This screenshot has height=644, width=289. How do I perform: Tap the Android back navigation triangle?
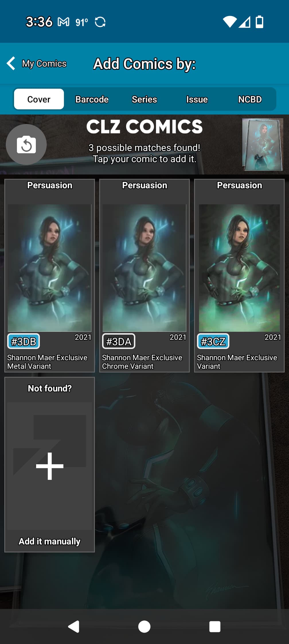pos(74,626)
